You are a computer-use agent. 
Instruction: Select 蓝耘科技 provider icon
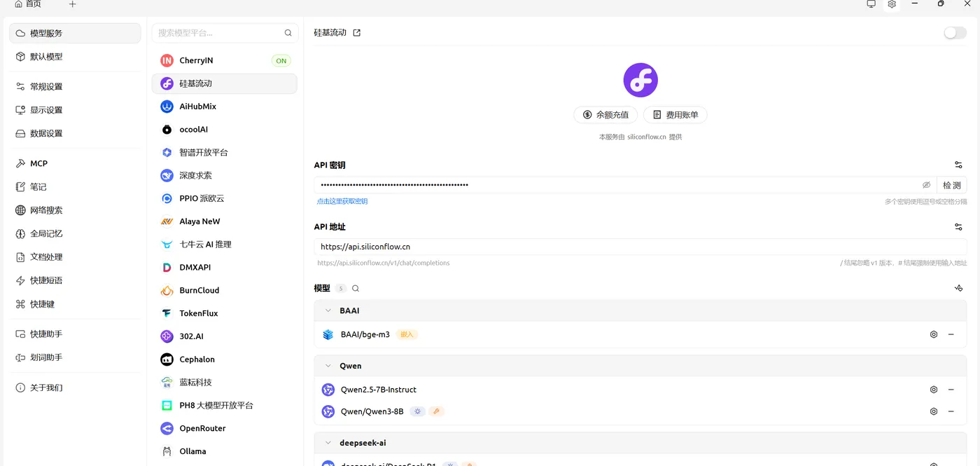167,383
